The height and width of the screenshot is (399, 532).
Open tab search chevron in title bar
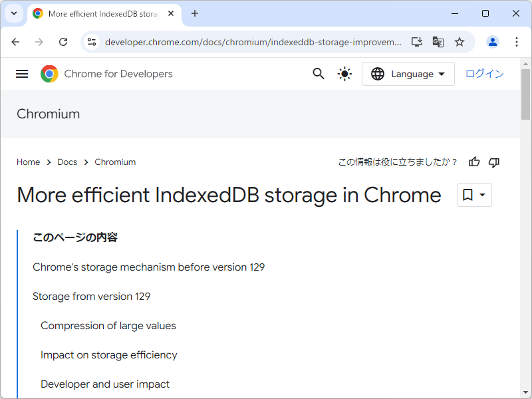coord(13,13)
